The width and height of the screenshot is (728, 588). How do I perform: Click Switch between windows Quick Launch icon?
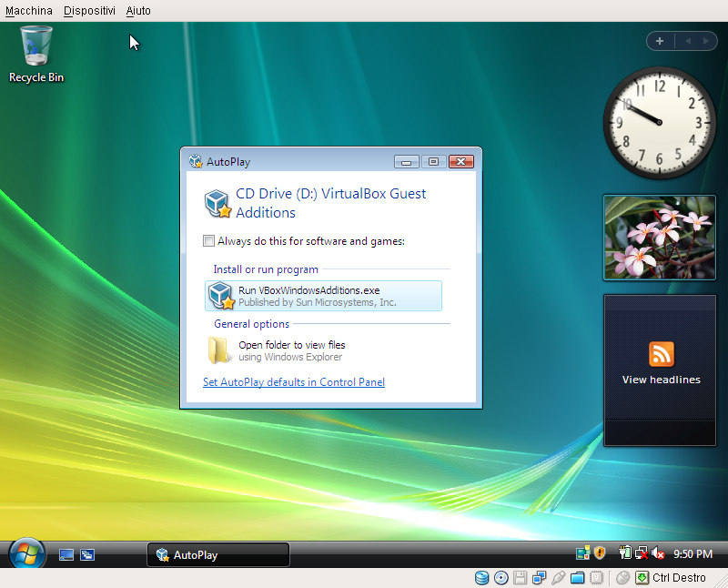pos(87,554)
